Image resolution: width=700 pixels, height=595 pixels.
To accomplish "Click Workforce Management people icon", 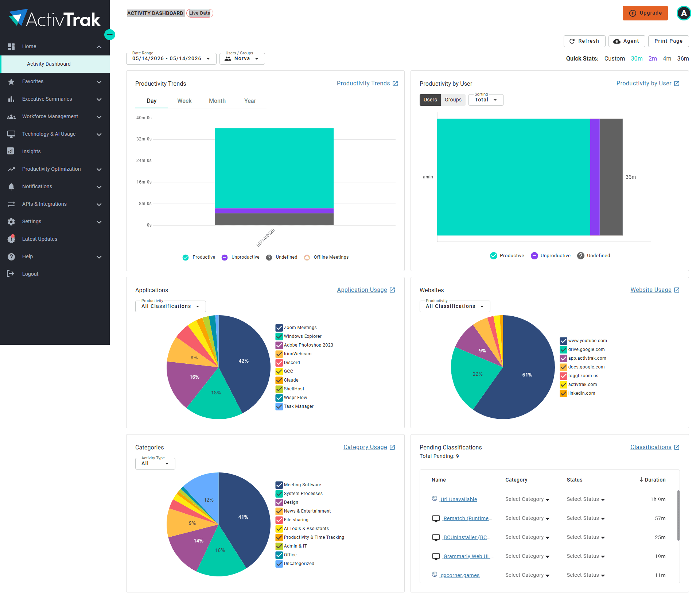I will click(11, 116).
